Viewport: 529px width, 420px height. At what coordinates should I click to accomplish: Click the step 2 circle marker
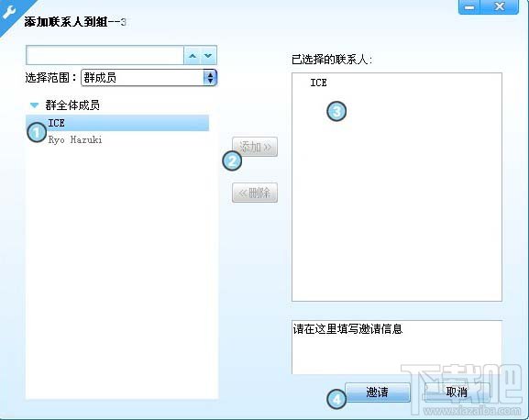pyautogui.click(x=232, y=160)
